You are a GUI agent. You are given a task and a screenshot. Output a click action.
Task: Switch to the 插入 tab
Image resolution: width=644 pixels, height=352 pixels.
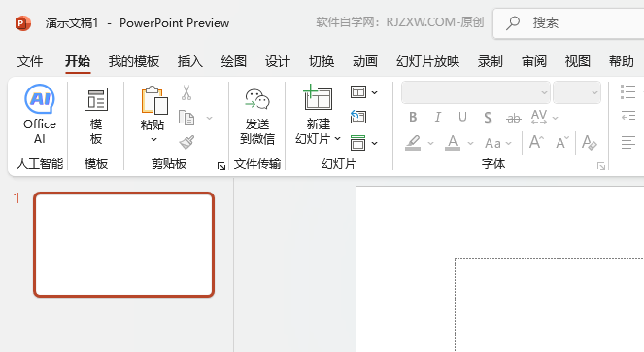coord(190,61)
